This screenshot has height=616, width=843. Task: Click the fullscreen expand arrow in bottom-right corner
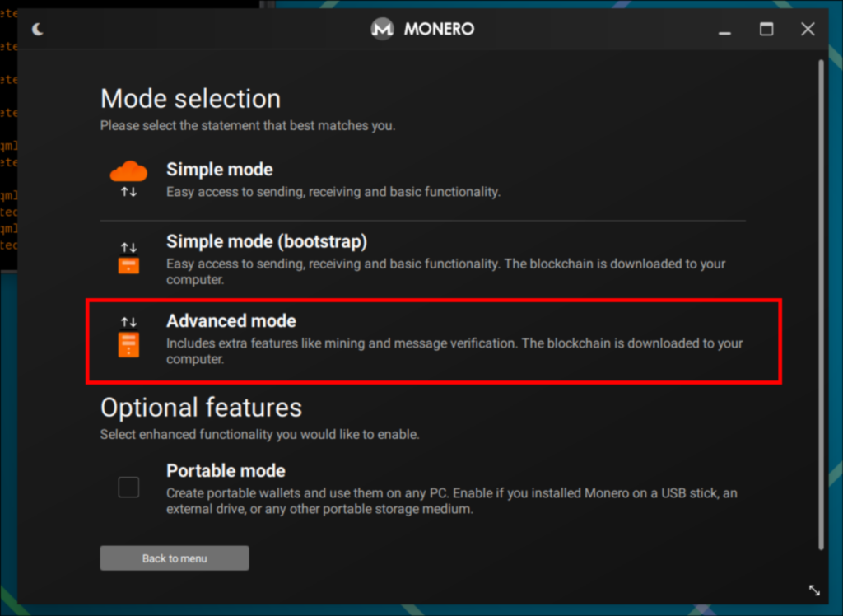(x=813, y=590)
